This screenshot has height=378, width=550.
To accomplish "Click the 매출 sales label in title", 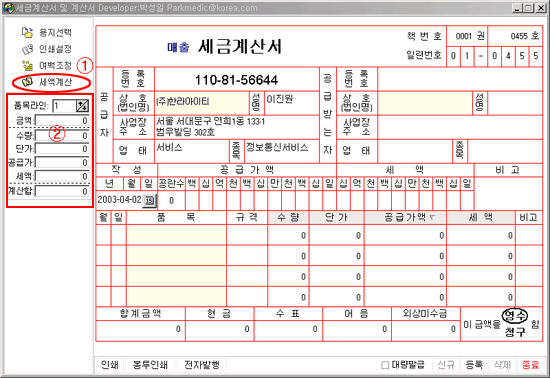I will 178,47.
